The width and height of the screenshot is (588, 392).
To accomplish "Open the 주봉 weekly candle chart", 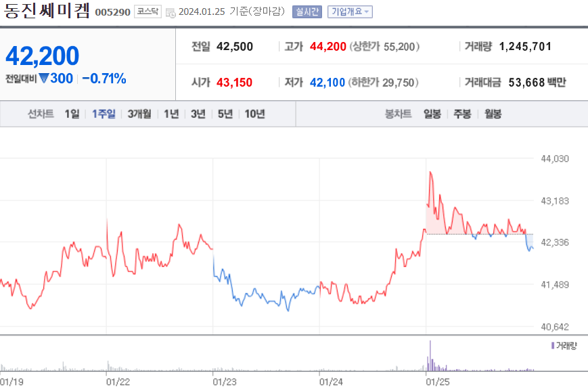I will (462, 114).
